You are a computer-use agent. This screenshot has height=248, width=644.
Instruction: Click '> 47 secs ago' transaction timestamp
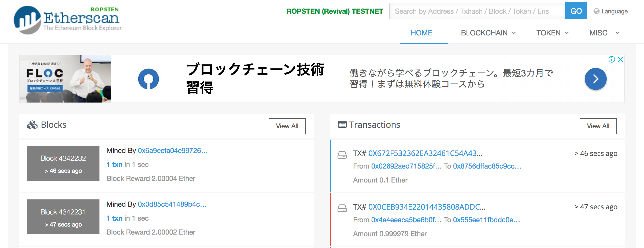point(596,207)
